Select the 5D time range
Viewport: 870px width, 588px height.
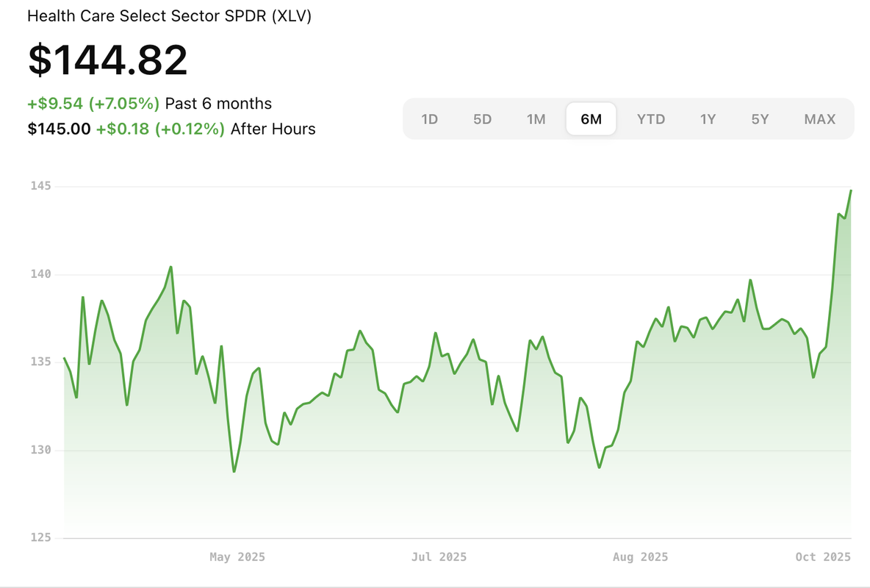click(x=482, y=119)
